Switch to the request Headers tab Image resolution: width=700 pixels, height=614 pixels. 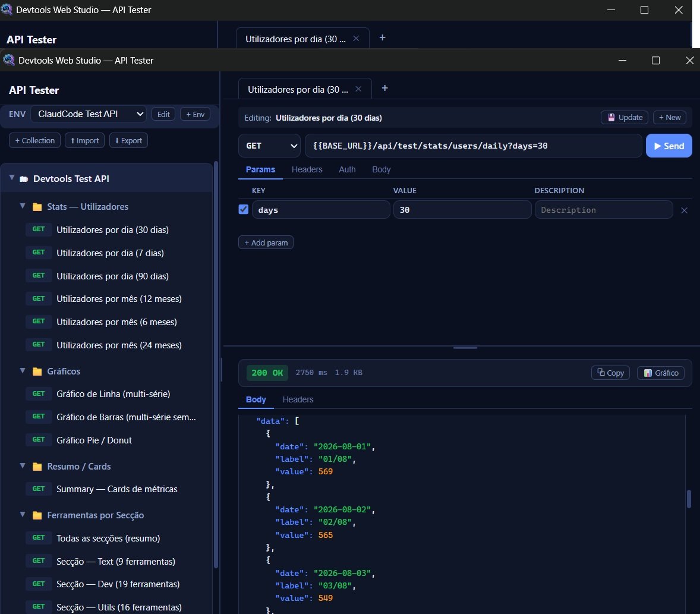[x=307, y=169]
